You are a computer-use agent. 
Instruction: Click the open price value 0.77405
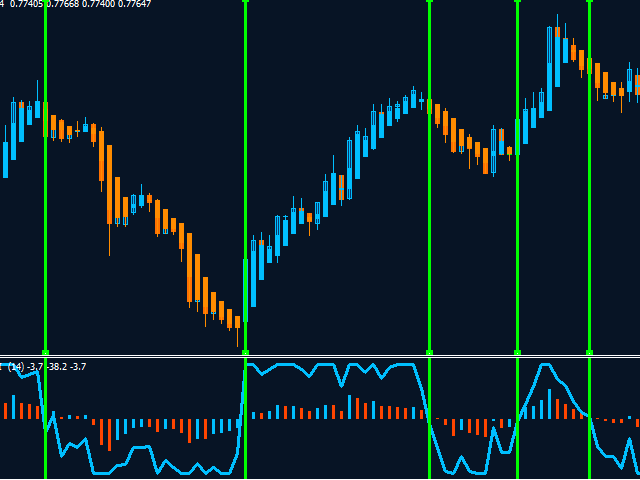pyautogui.click(x=28, y=4)
